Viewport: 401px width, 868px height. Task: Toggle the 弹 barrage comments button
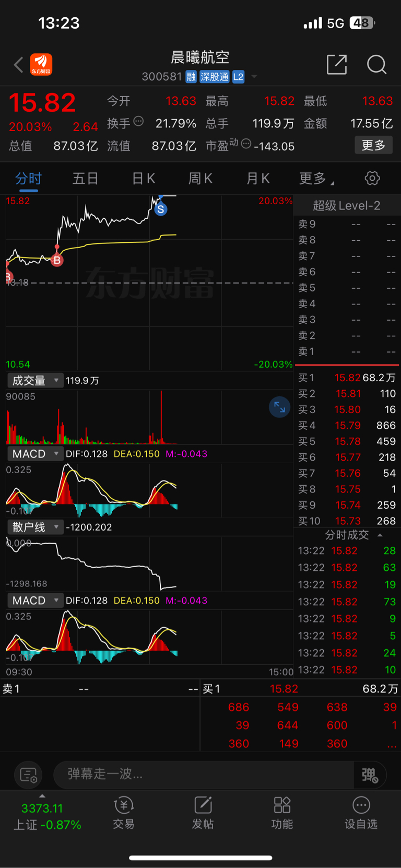point(370,775)
